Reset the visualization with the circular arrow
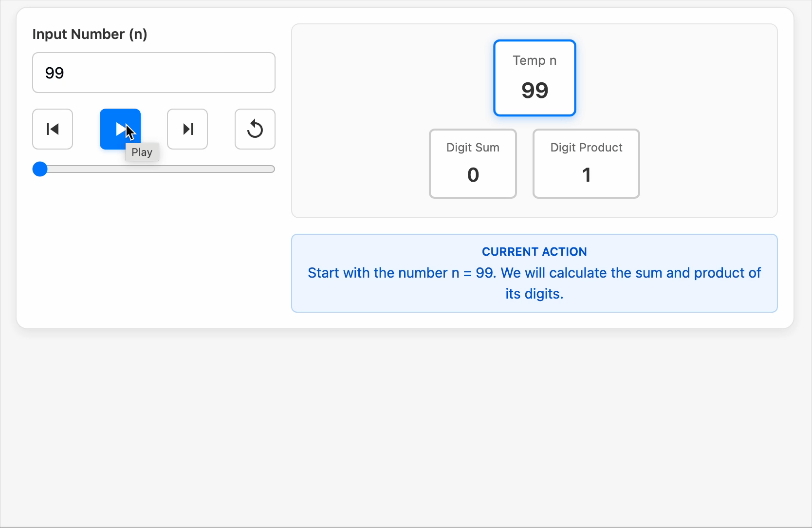This screenshot has height=528, width=812. point(255,129)
